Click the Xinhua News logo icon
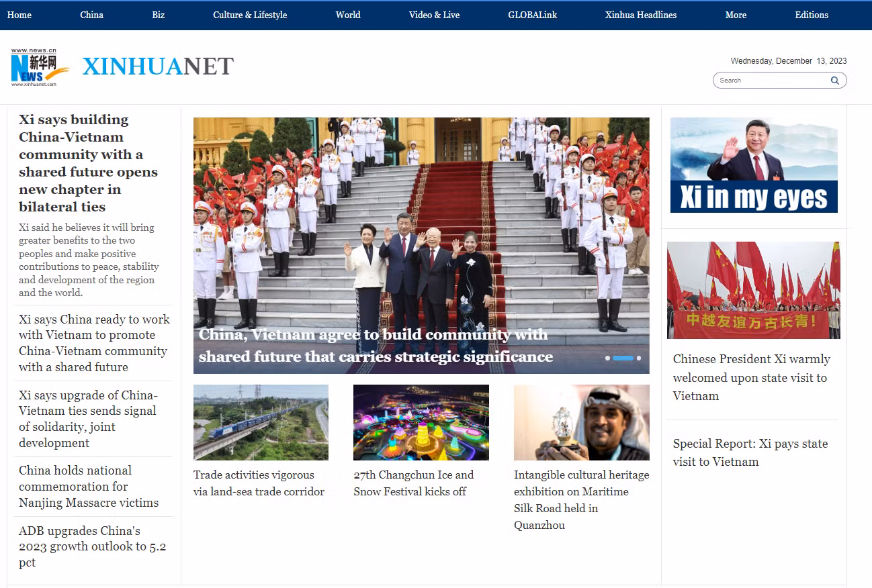Image resolution: width=872 pixels, height=588 pixels. [40, 67]
